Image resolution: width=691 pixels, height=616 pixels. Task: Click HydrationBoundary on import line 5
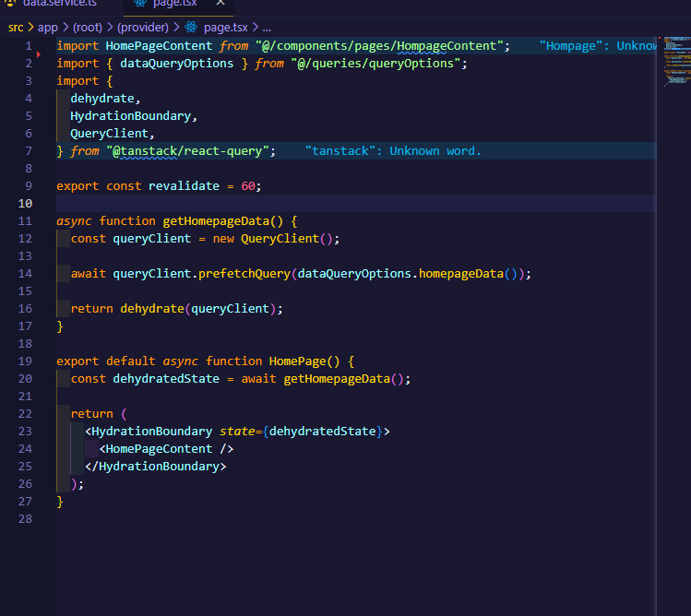(130, 116)
